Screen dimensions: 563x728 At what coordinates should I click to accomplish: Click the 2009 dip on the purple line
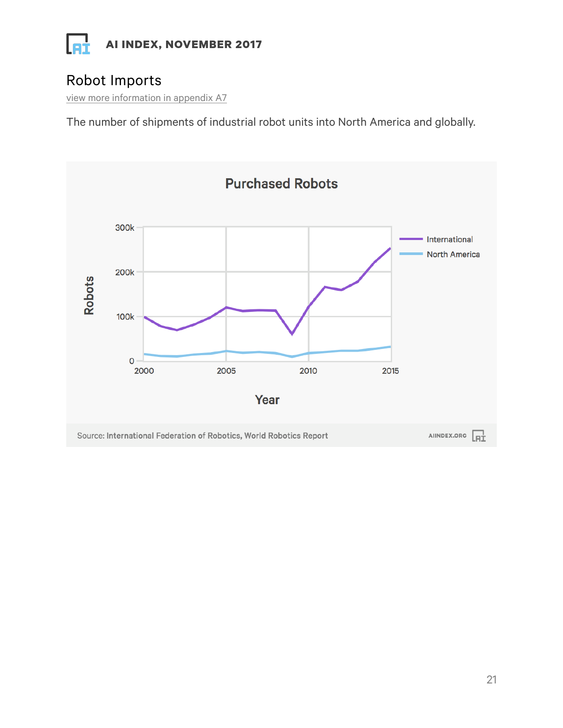coord(292,334)
